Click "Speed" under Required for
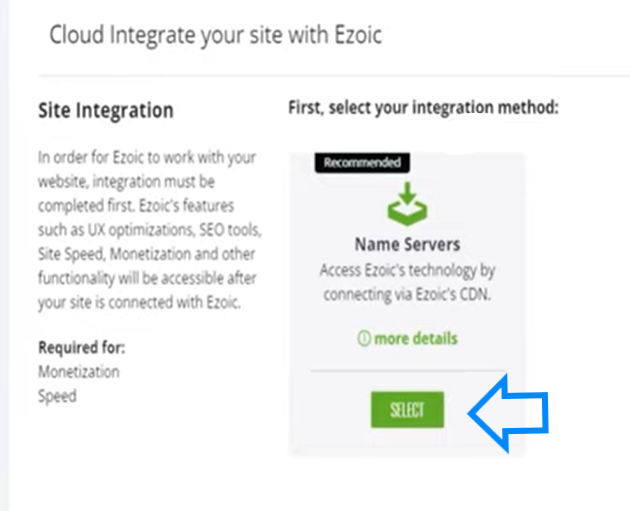630x511 pixels. 56,395
